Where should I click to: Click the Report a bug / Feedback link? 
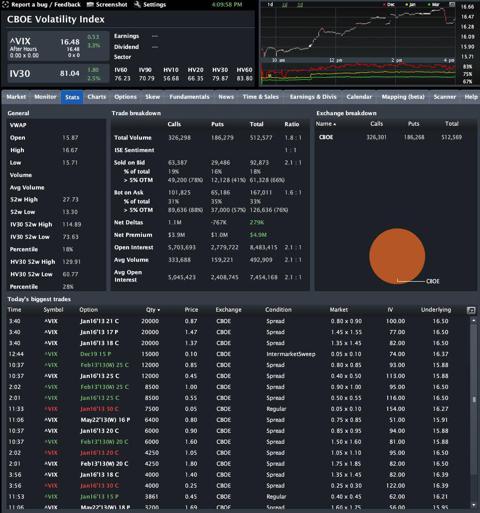[x=46, y=5]
